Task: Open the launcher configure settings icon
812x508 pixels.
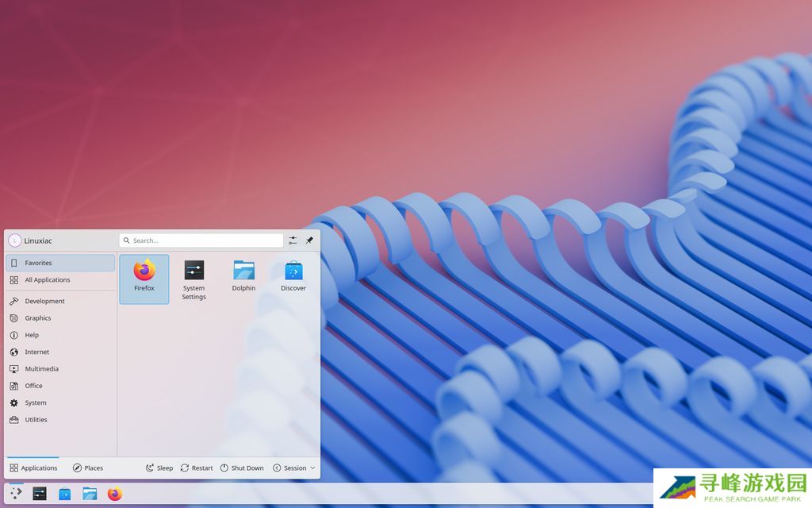Action: [293, 241]
